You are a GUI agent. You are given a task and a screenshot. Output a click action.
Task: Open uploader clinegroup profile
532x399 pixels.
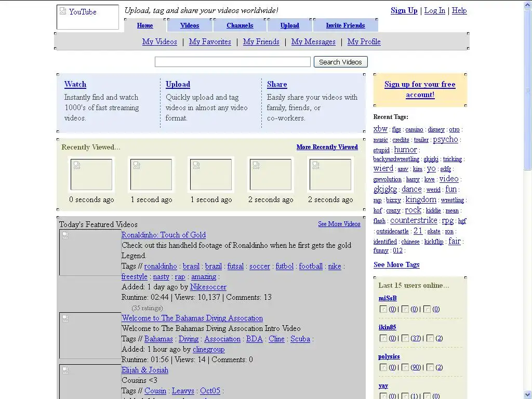click(209, 349)
